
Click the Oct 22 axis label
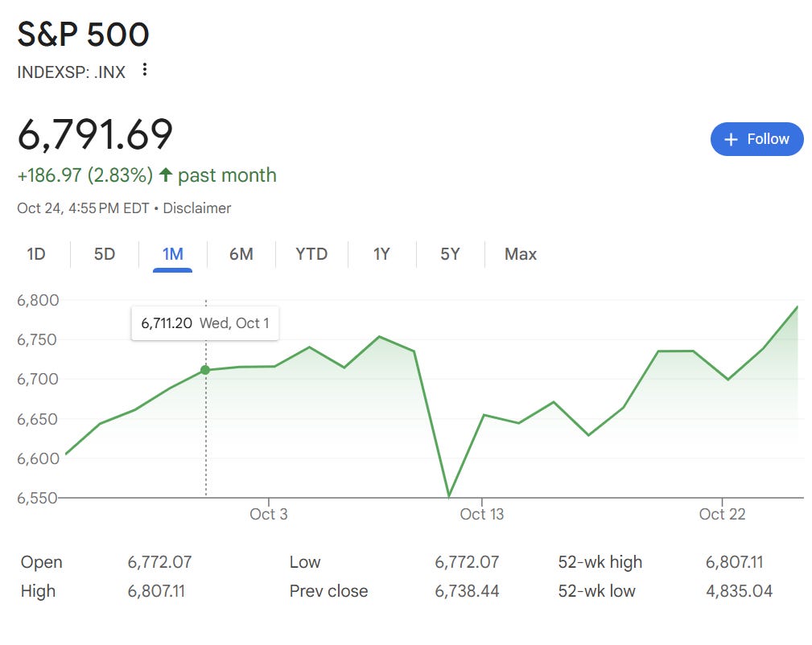(722, 514)
